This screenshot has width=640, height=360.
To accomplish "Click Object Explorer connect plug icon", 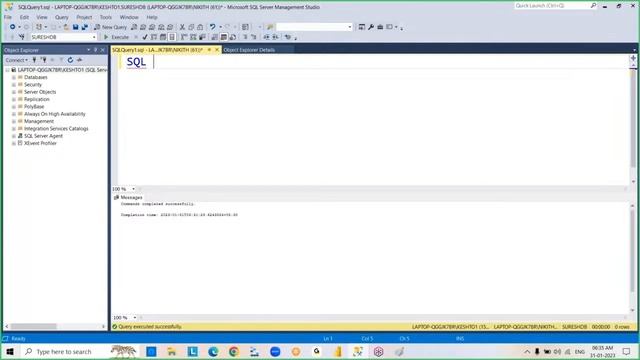I will 34,60.
